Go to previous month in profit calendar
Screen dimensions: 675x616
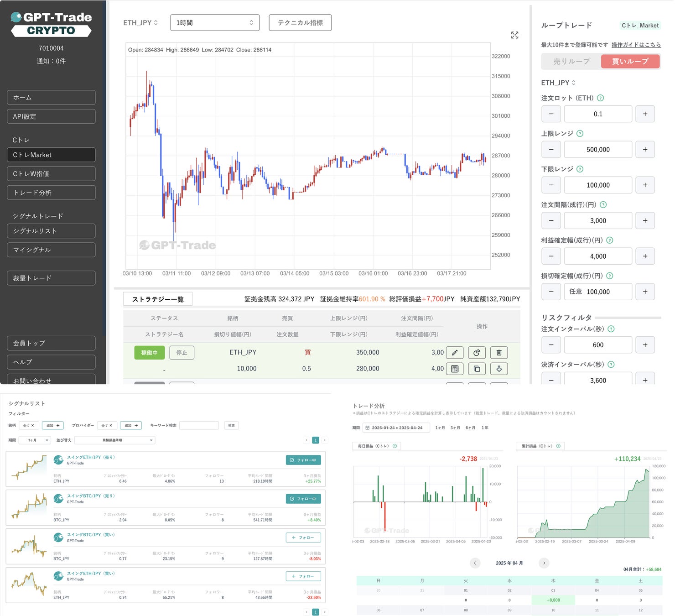click(x=475, y=563)
